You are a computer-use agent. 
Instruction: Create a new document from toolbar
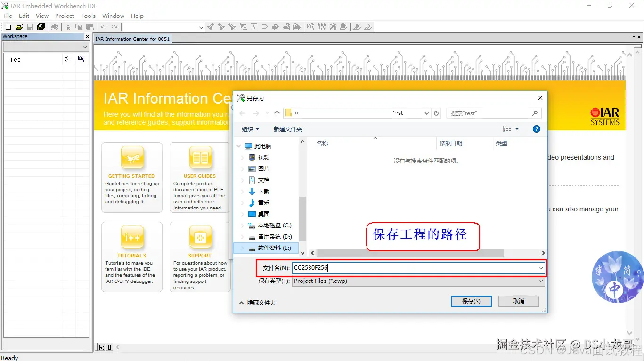pos(8,27)
